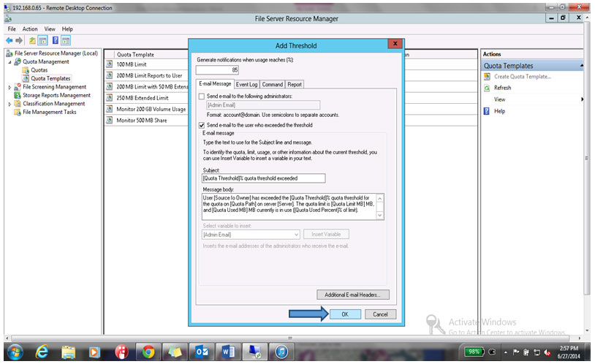Select Storage Reports Management node
This screenshot has height=364, width=595.
56,95
